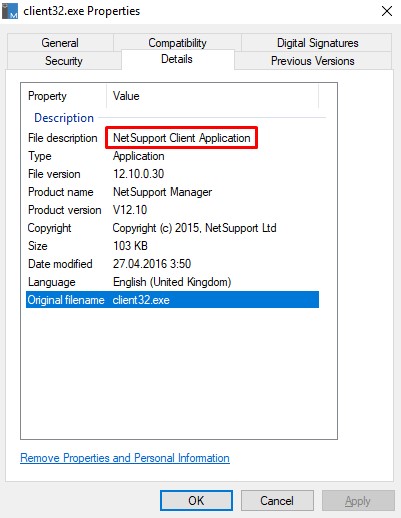Click the 103 KB value
Screen dimensions: 401x518
[130, 246]
